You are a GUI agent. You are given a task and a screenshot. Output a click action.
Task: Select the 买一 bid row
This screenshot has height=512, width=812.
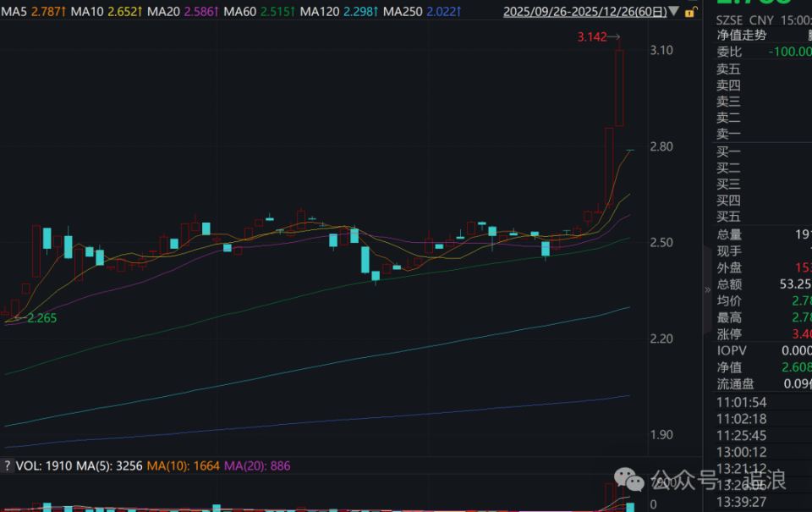pos(764,151)
